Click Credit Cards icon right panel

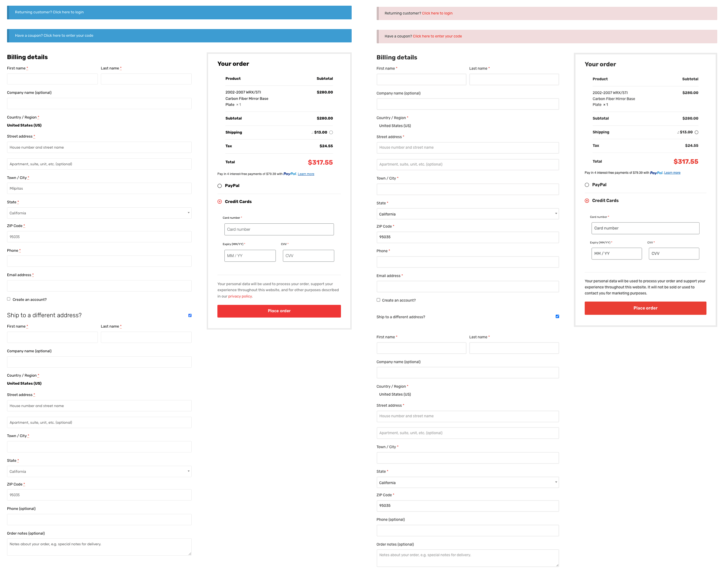pos(586,200)
